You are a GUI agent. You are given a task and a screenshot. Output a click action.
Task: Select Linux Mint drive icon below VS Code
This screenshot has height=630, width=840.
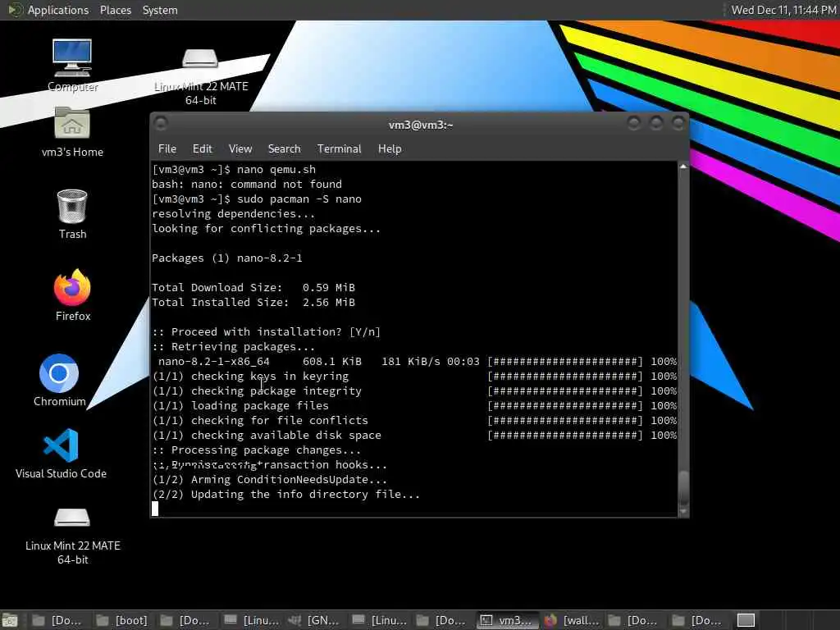[x=72, y=536]
